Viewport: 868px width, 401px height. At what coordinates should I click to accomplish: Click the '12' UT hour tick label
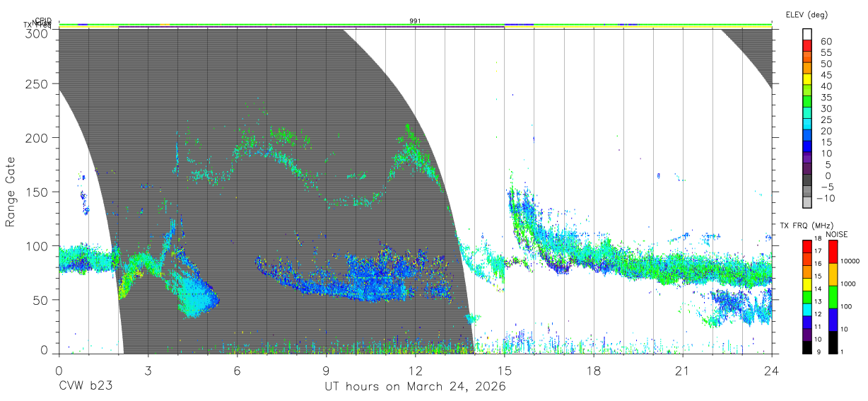415,371
